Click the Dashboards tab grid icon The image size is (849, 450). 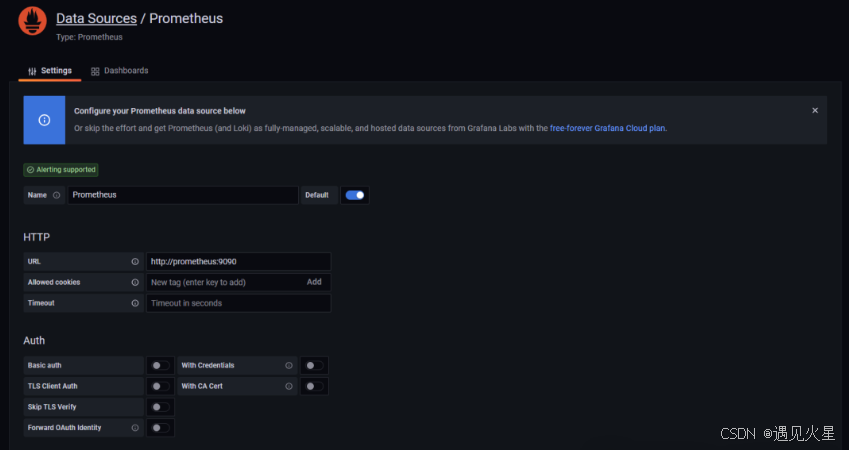[95, 71]
